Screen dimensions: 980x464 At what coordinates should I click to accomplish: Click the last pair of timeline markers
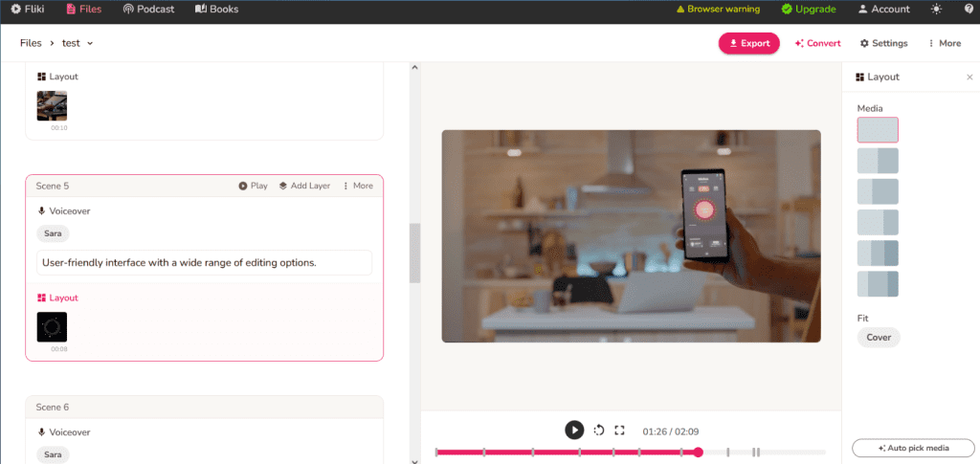[x=756, y=453]
